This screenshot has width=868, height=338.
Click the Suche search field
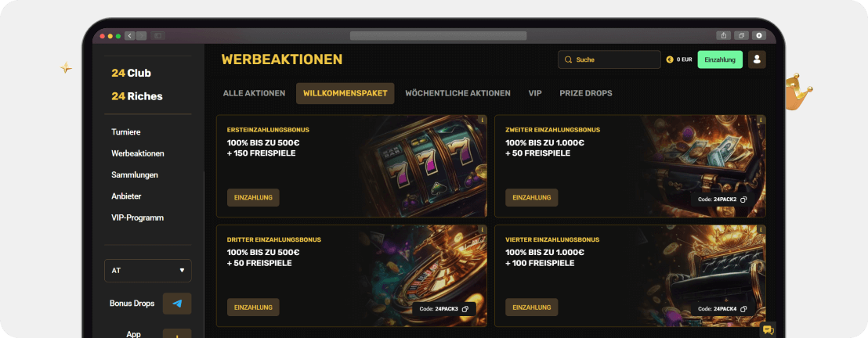click(x=609, y=59)
